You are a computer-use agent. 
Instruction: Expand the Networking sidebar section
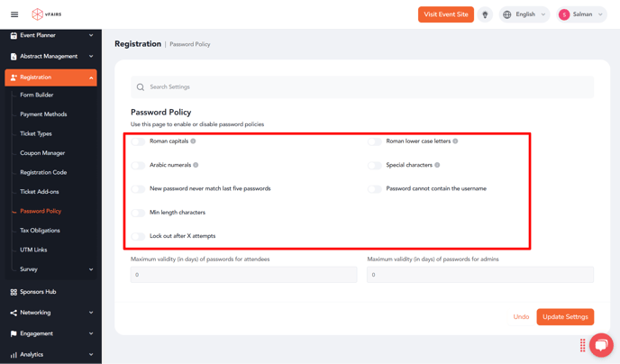point(50,313)
